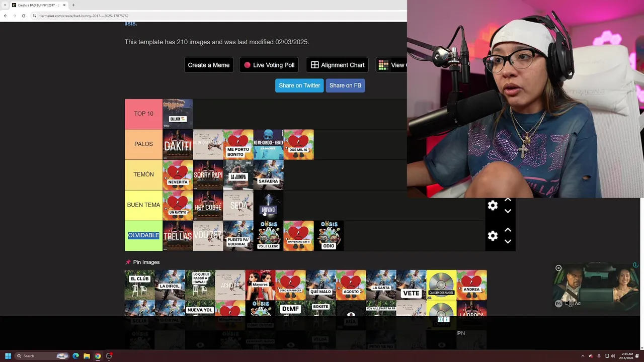
Task: Pick QUÉ MALO from the pool
Action: click(x=320, y=285)
